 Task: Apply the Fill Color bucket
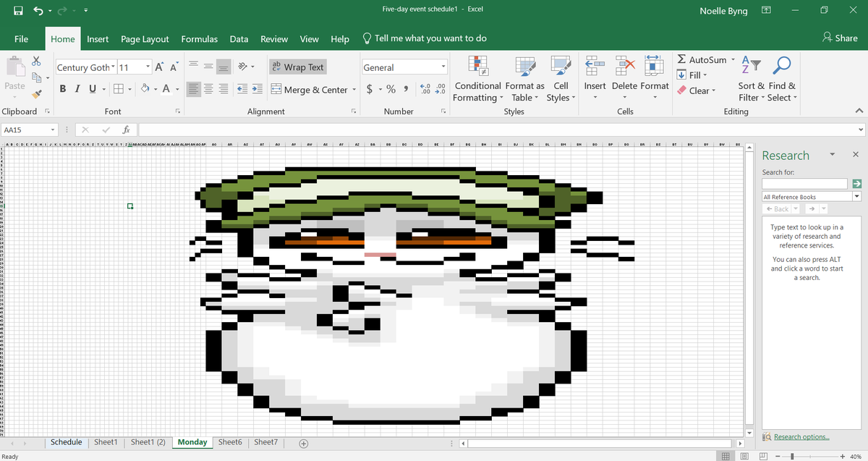click(x=145, y=89)
